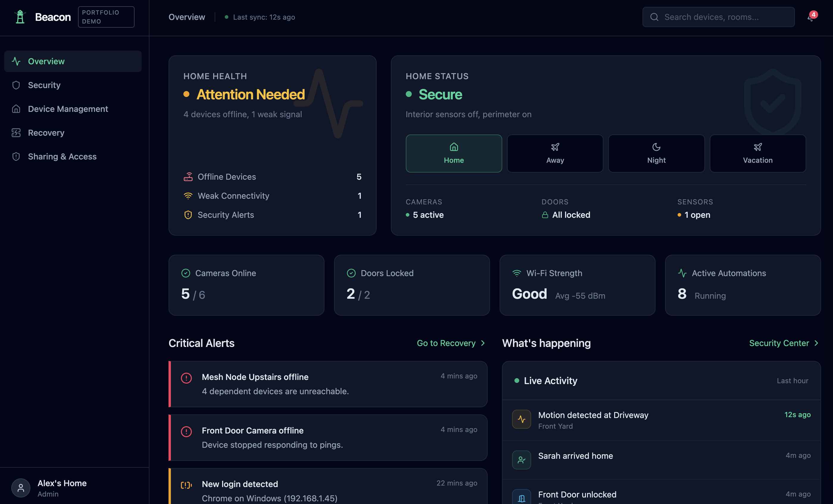Enable Vacation mode
Image resolution: width=833 pixels, height=504 pixels.
[x=758, y=154]
